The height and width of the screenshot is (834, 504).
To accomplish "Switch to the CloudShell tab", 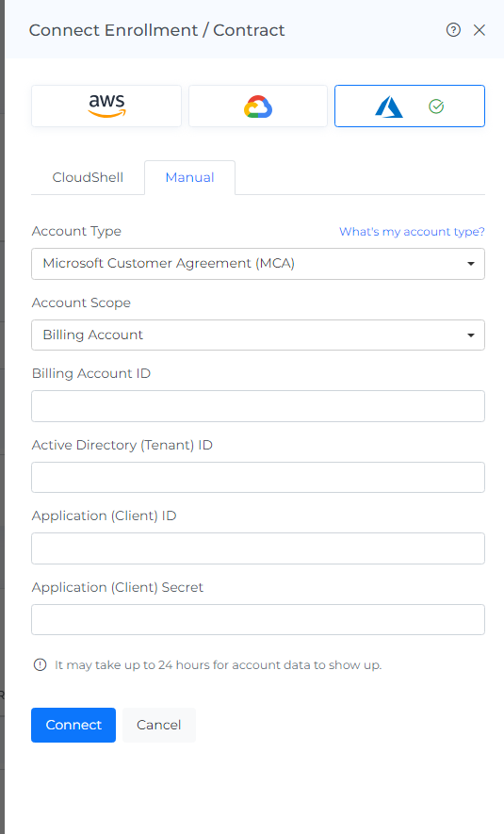I will pyautogui.click(x=88, y=177).
